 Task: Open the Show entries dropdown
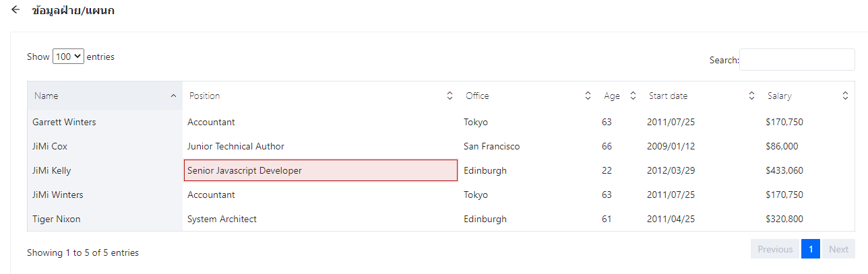68,57
